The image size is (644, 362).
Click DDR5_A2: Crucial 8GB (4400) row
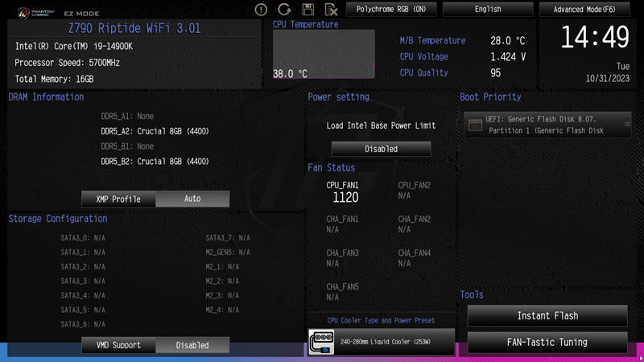[155, 131]
